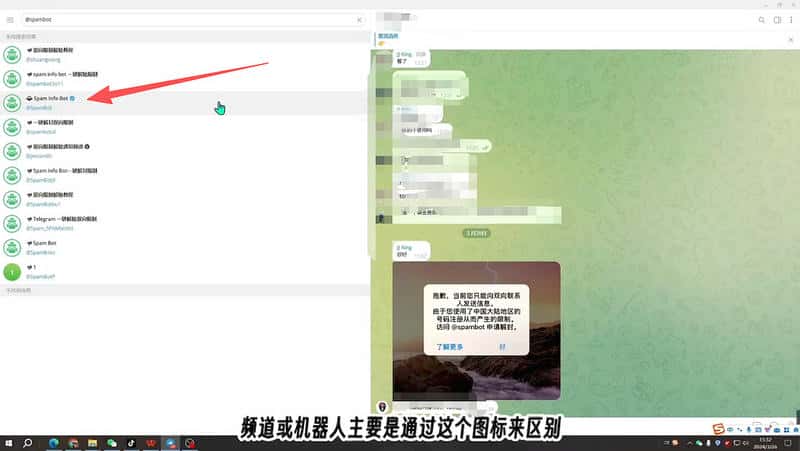This screenshot has height=451, width=800.
Task: Search within the open chat
Action: coord(761,20)
